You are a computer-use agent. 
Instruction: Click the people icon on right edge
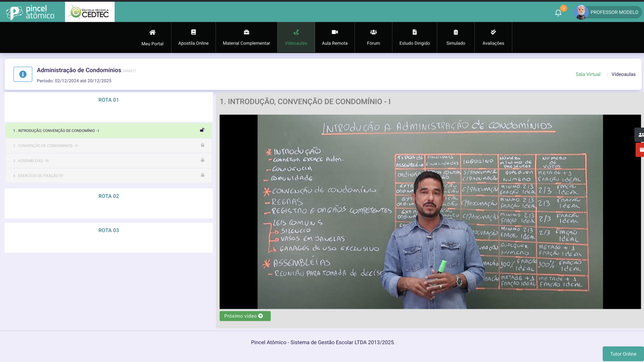640,135
